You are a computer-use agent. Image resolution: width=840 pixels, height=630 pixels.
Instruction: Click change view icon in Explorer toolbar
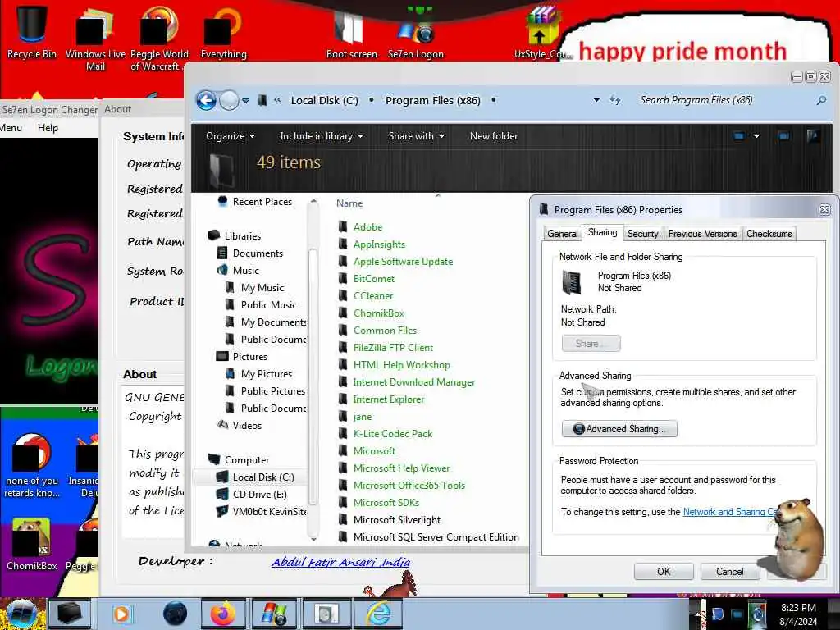[x=739, y=136]
